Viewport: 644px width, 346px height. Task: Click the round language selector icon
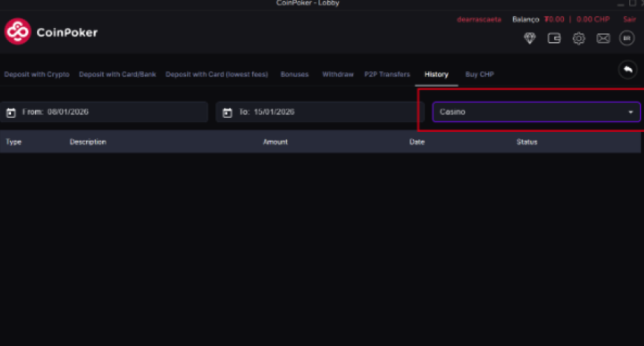tap(627, 39)
